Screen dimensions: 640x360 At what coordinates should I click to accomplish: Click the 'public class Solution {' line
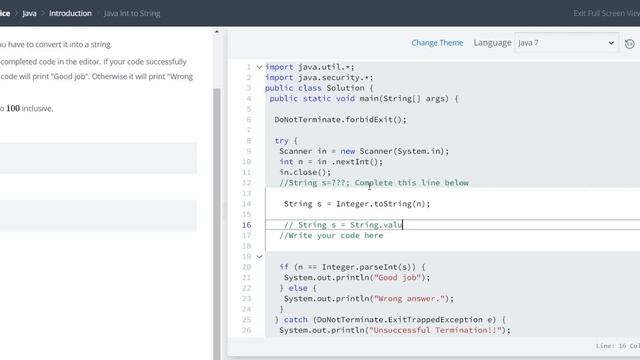point(319,88)
